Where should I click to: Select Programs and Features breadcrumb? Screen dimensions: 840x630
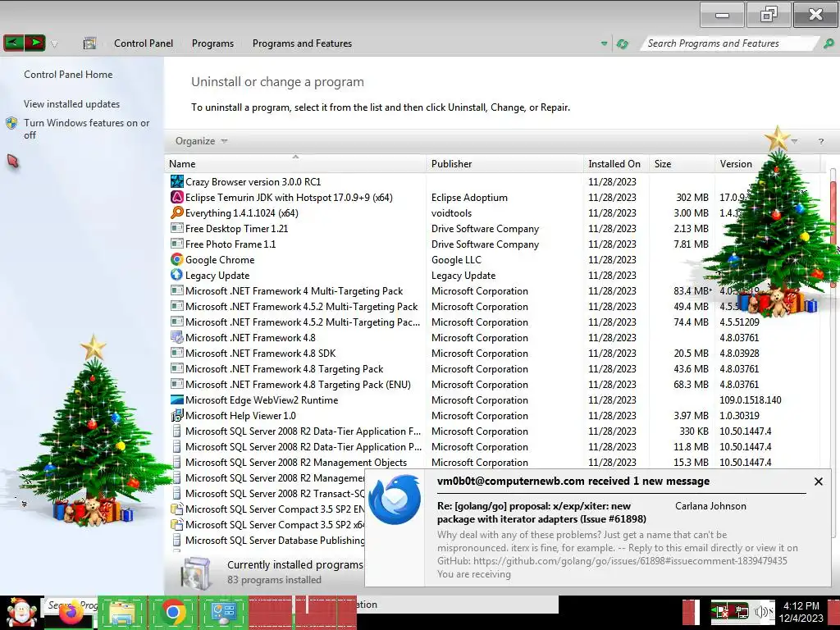(x=302, y=43)
